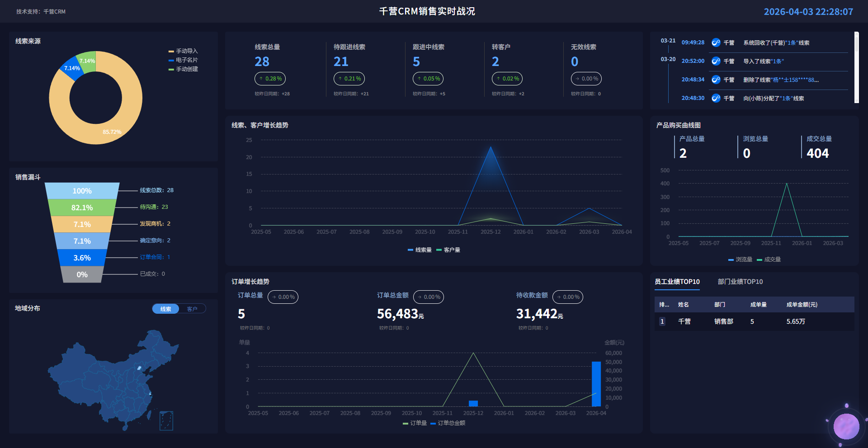
Task: Select 线索 in the 地域分布 toggle
Action: 166,309
